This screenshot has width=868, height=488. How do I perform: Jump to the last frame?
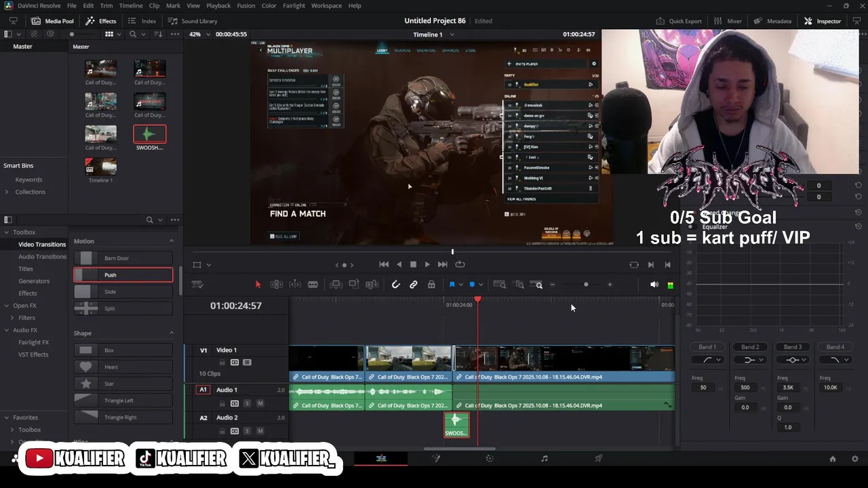(442, 264)
